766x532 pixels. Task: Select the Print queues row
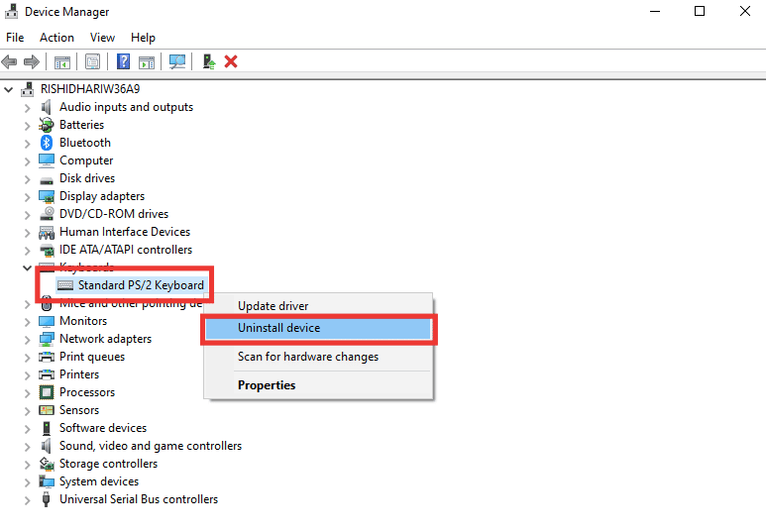[x=92, y=357]
